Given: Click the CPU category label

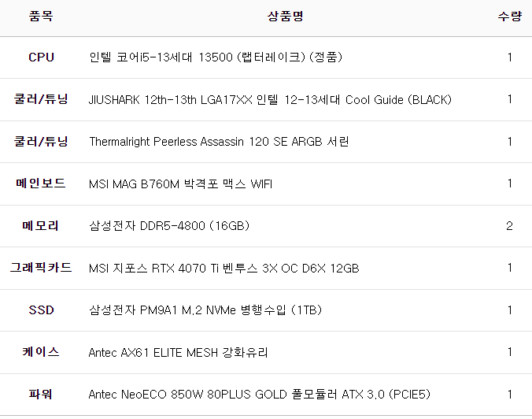Looking at the screenshot, I should [41, 57].
